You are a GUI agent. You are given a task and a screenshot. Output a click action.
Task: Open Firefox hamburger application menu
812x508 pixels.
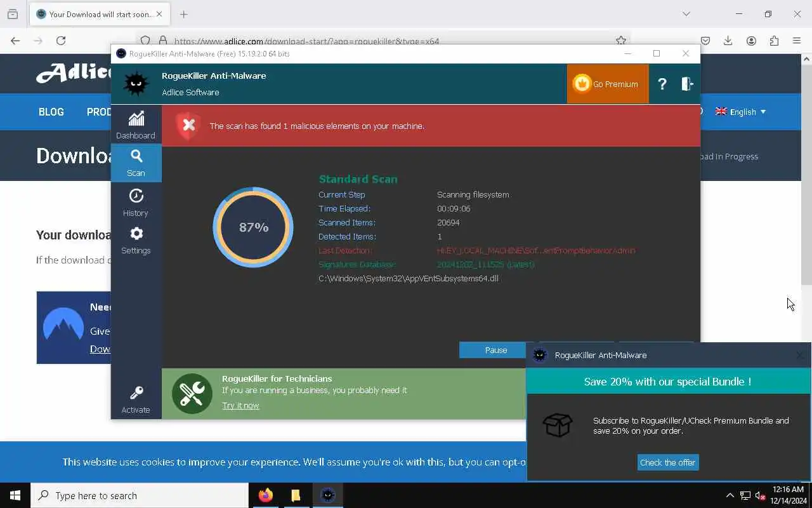click(x=797, y=41)
